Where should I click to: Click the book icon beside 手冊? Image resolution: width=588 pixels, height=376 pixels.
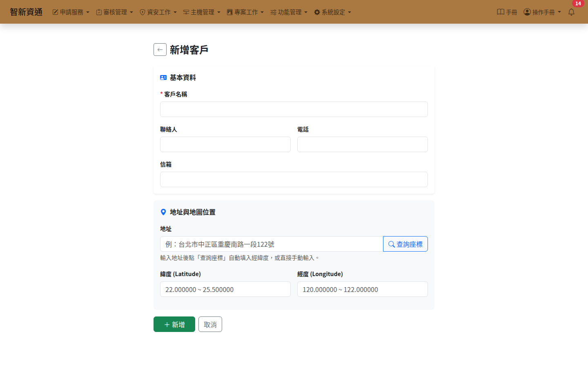[x=500, y=12]
